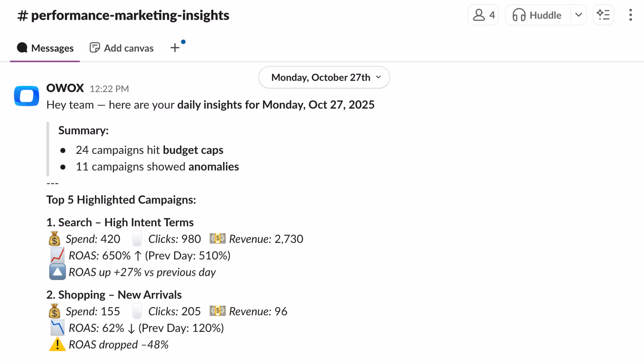Click the #performance-marketing-insights channel header

pos(123,15)
